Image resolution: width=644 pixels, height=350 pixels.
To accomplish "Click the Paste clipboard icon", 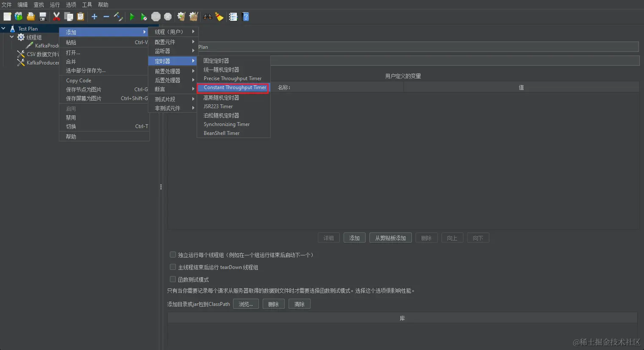I will coord(80,17).
